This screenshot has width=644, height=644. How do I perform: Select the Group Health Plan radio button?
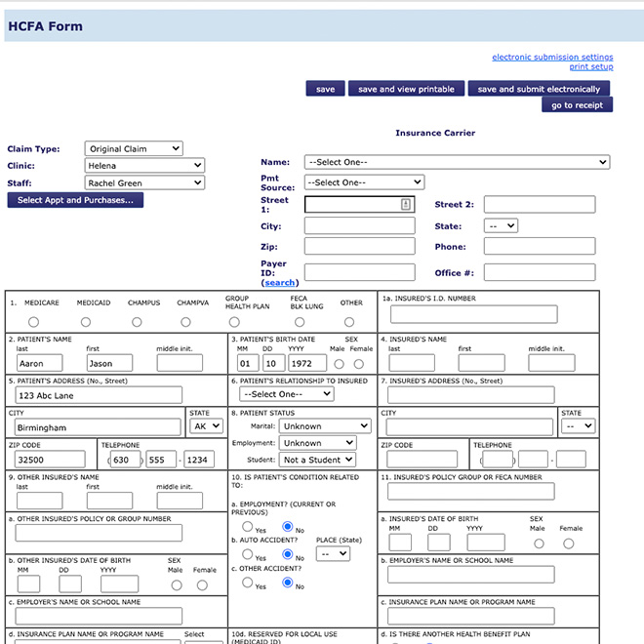click(x=234, y=322)
